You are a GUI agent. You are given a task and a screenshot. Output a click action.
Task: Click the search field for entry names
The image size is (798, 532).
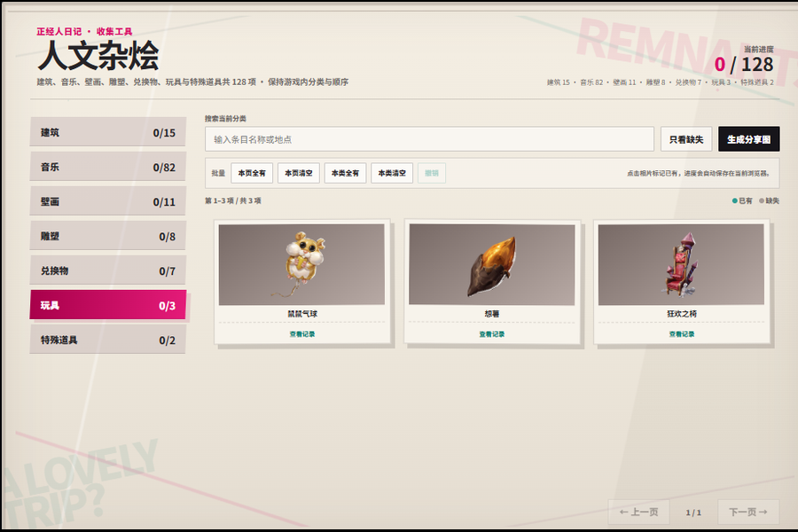click(429, 139)
